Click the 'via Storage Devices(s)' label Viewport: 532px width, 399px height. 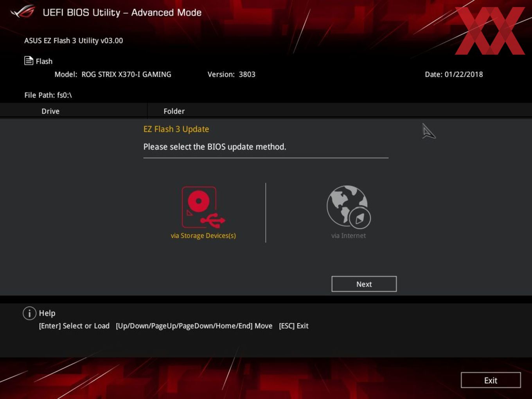point(203,235)
